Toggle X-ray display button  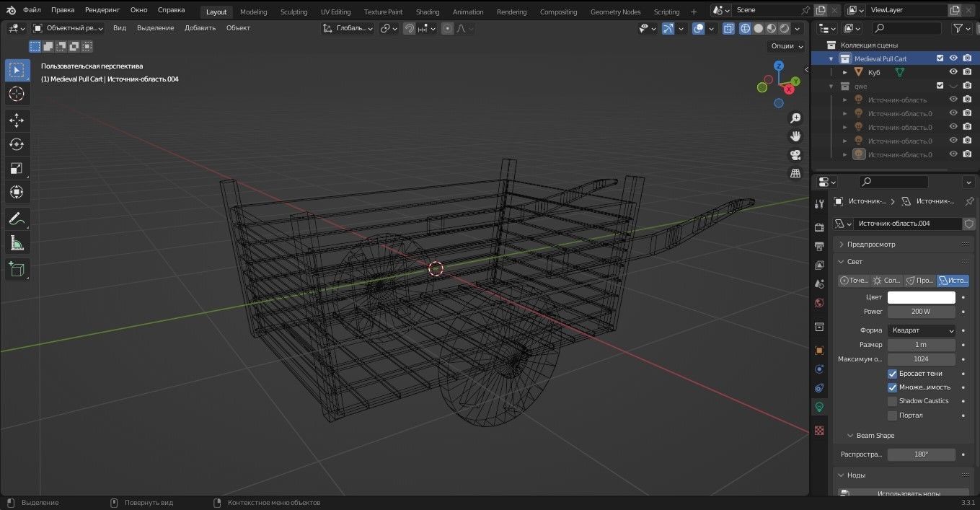[728, 28]
